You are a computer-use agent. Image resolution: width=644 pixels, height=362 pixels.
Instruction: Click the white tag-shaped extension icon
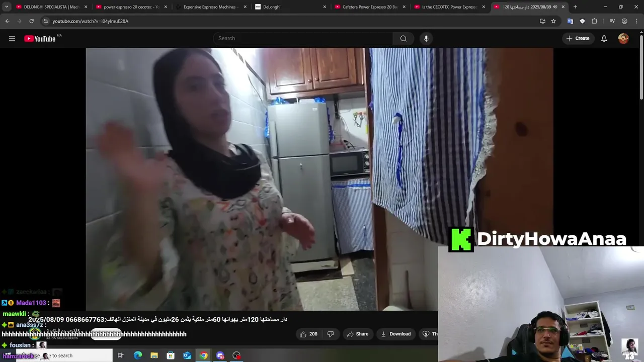[x=582, y=21]
